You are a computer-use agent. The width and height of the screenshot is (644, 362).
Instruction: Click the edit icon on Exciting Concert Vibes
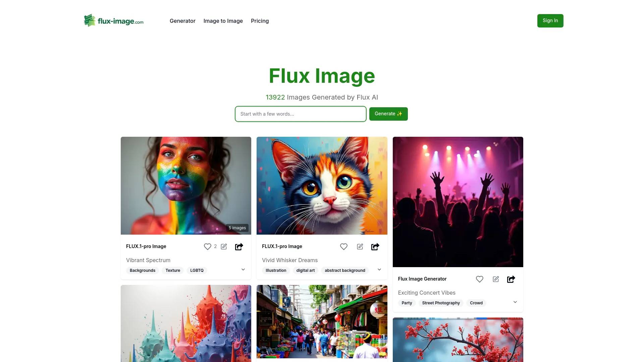(495, 279)
